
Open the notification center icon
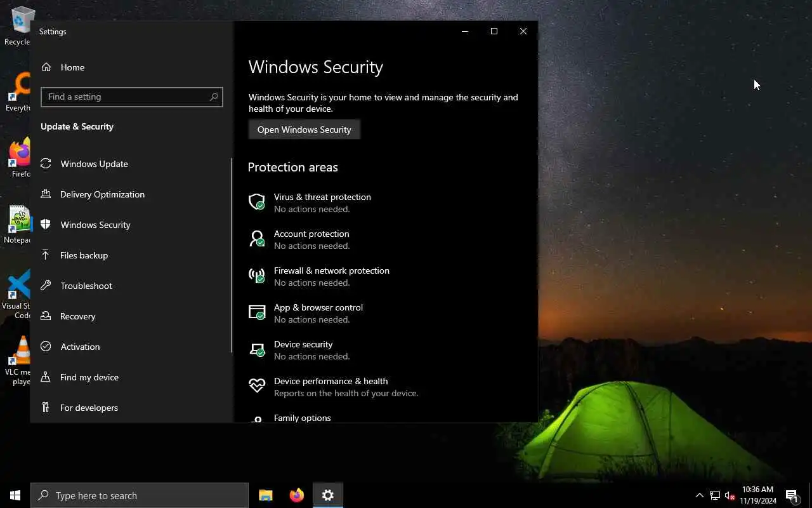pos(792,495)
